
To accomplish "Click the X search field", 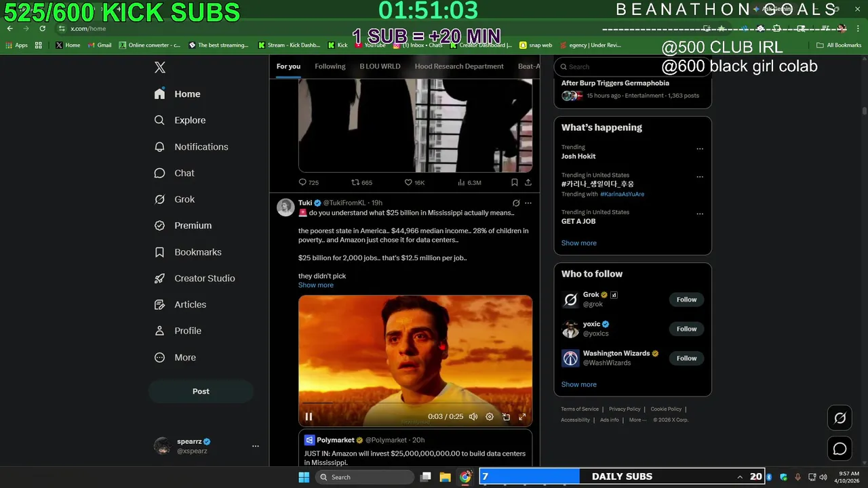I will [x=632, y=66].
